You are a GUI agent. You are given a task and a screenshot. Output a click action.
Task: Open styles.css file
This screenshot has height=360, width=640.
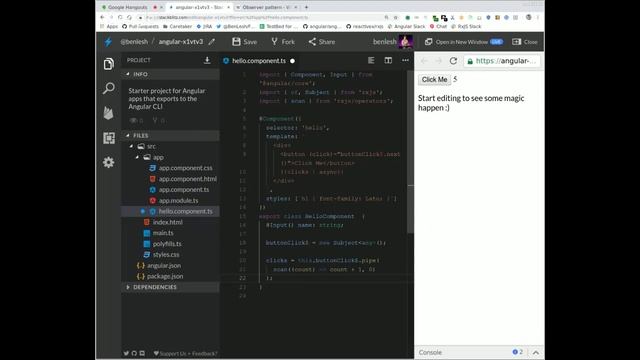point(162,254)
